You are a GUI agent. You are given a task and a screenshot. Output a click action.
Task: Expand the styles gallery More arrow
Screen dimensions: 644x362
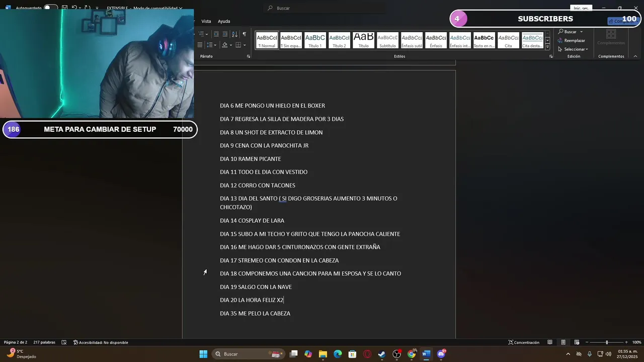point(547,47)
